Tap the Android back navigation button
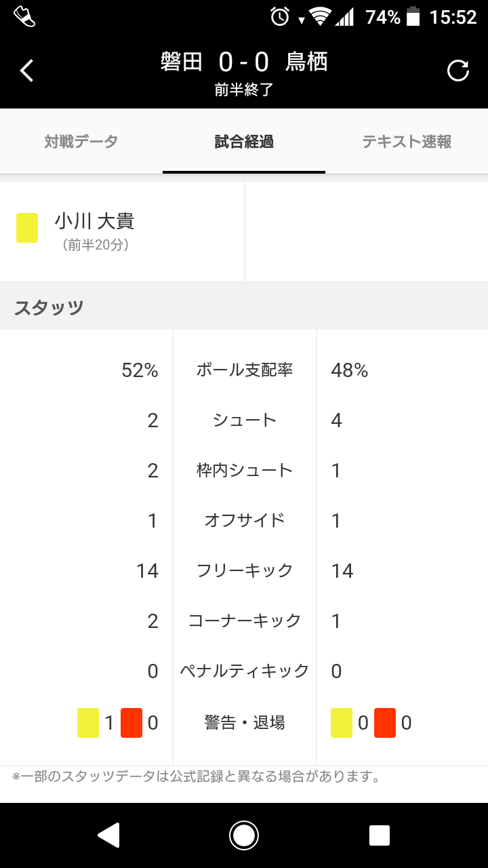Screen dimensions: 488x868 (108, 835)
